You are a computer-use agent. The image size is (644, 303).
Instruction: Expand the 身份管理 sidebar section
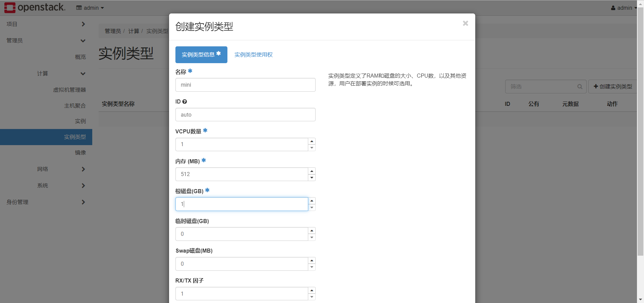pyautogui.click(x=46, y=202)
